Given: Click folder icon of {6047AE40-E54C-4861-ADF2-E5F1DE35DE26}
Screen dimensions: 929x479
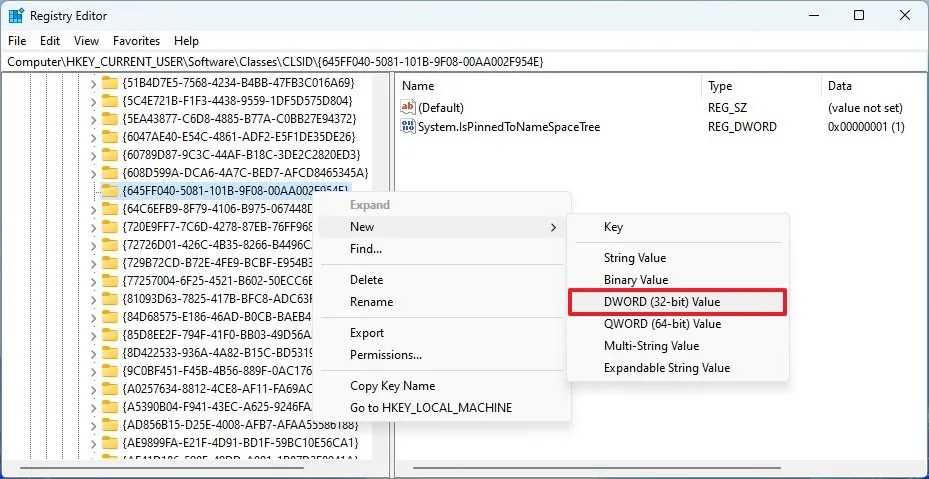Looking at the screenshot, I should 110,137.
